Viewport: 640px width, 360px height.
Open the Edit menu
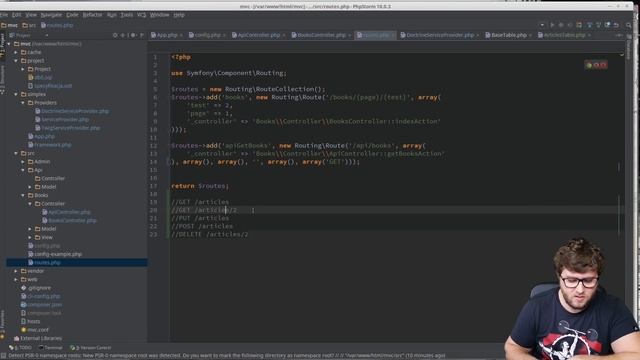[16, 15]
